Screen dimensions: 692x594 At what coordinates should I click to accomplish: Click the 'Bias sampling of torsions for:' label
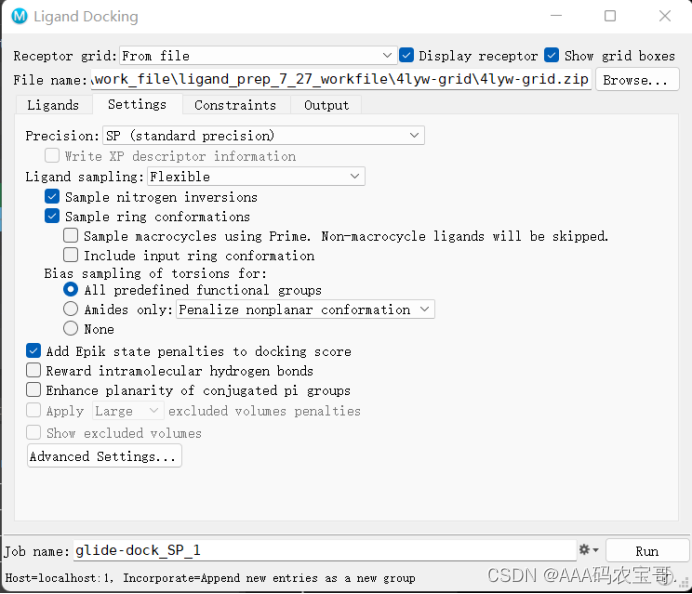(155, 273)
